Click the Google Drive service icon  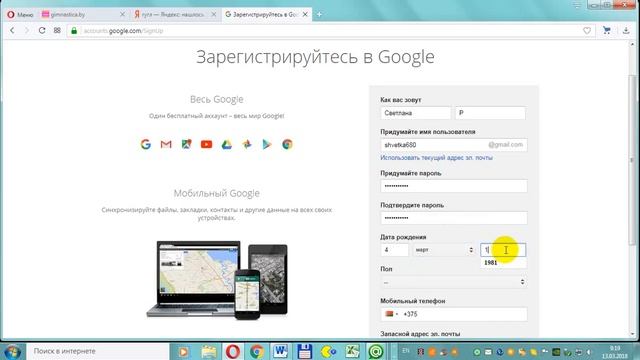click(x=227, y=144)
